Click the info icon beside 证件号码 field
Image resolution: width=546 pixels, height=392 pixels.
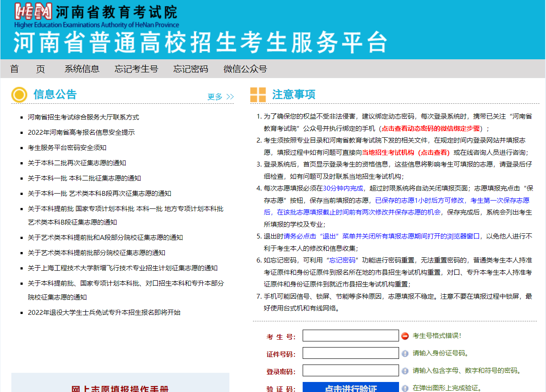(405, 354)
